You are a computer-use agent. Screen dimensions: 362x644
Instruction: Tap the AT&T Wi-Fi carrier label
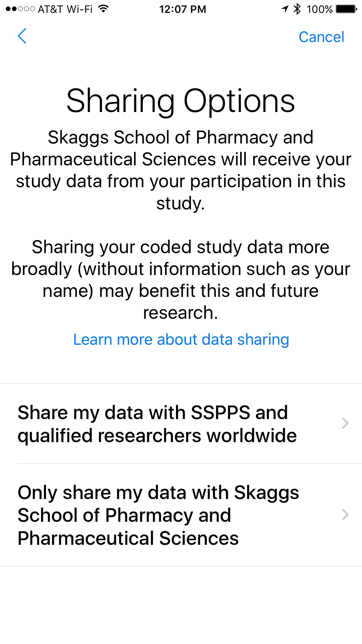pyautogui.click(x=65, y=9)
